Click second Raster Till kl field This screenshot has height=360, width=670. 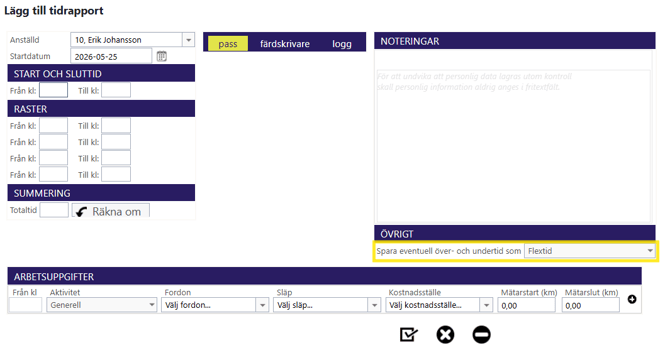click(116, 142)
